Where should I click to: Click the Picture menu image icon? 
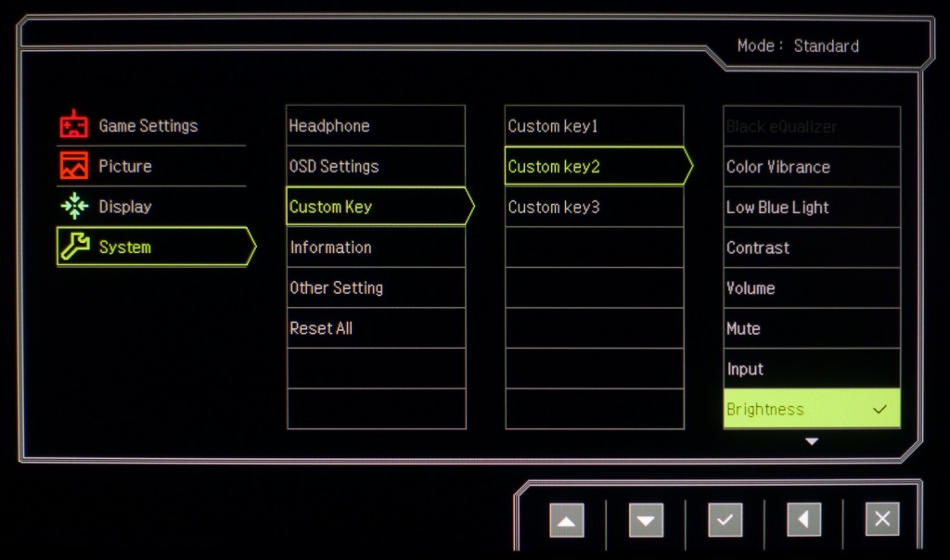coord(74,166)
